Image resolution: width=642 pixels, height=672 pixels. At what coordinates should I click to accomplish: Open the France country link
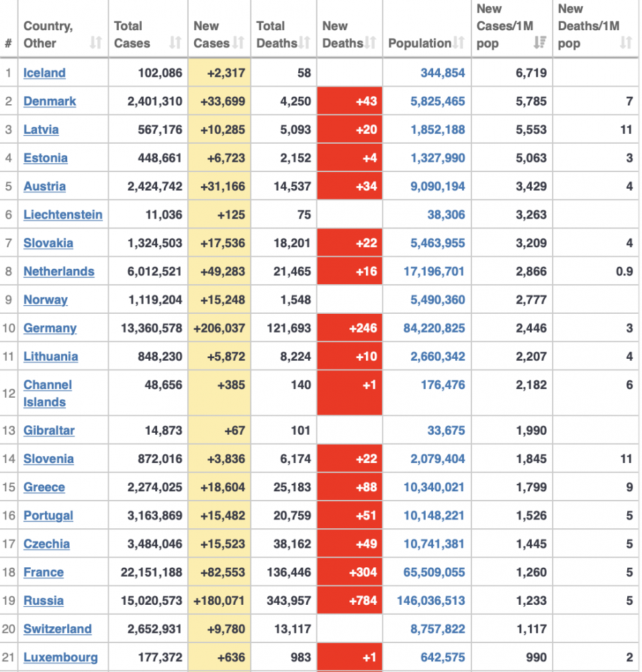pos(44,572)
